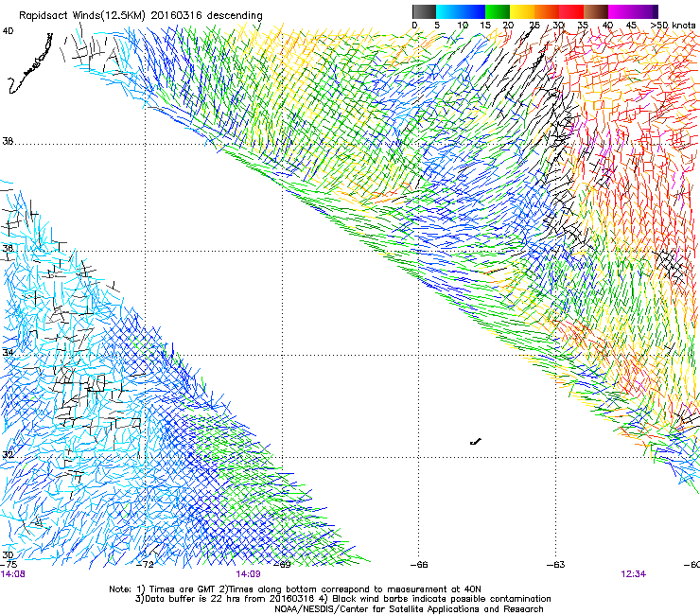
Task: Click the cyan-to-blue 5-15 knots color band
Action: tap(461, 11)
